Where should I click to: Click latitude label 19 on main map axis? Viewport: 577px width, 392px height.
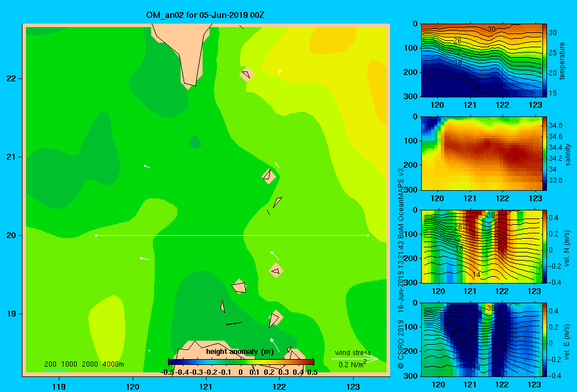click(11, 314)
